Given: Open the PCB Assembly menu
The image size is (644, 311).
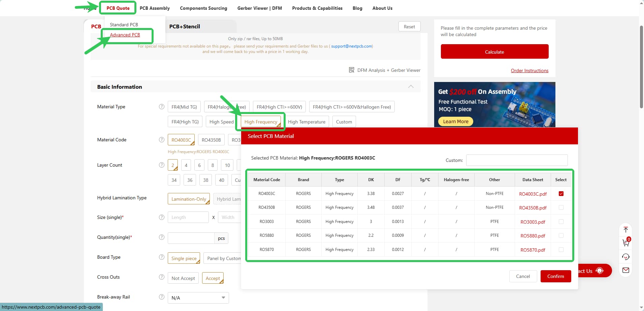Looking at the screenshot, I should point(155,8).
